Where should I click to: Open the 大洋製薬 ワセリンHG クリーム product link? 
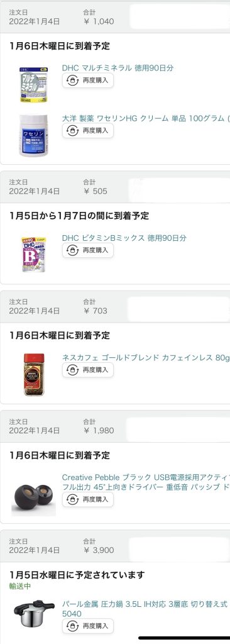146,118
